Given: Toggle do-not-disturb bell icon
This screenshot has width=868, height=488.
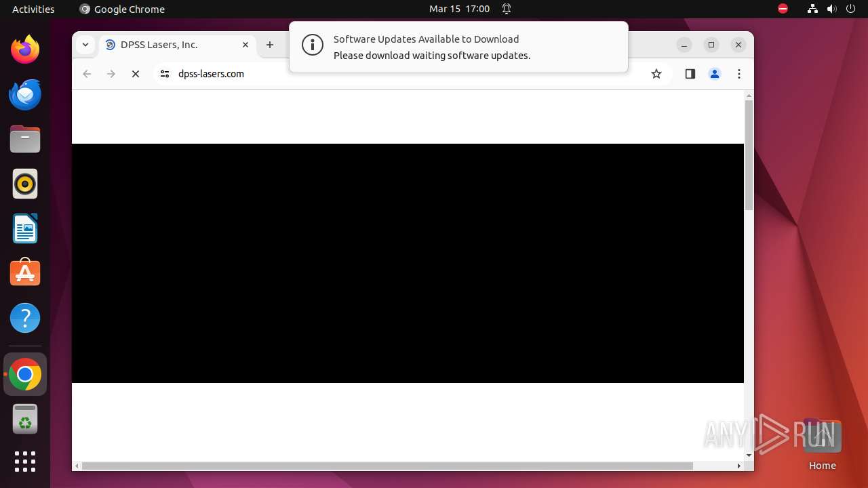Looking at the screenshot, I should point(506,9).
